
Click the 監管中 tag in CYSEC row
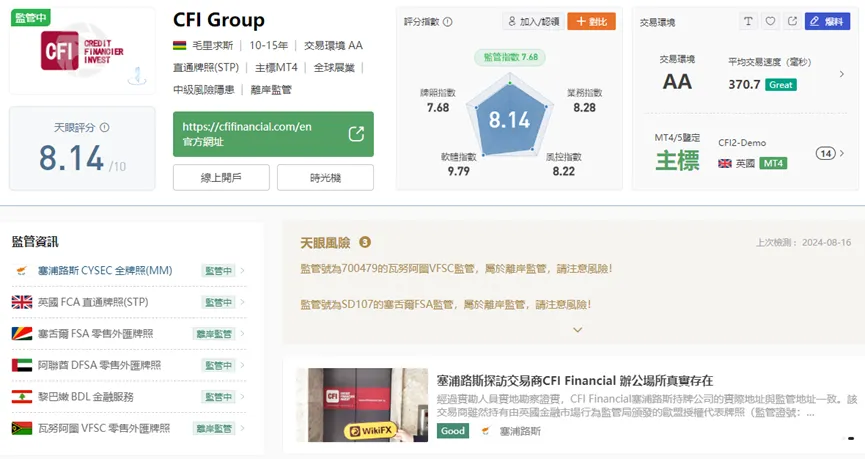click(218, 271)
